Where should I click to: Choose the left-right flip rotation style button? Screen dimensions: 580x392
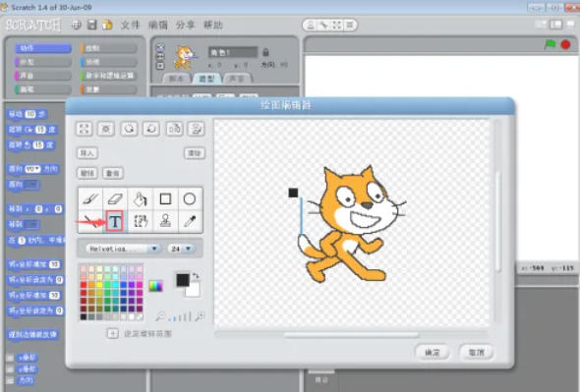[160, 57]
